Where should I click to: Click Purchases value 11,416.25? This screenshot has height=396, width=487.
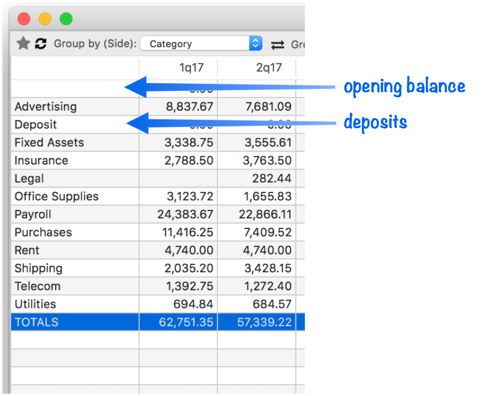(188, 232)
